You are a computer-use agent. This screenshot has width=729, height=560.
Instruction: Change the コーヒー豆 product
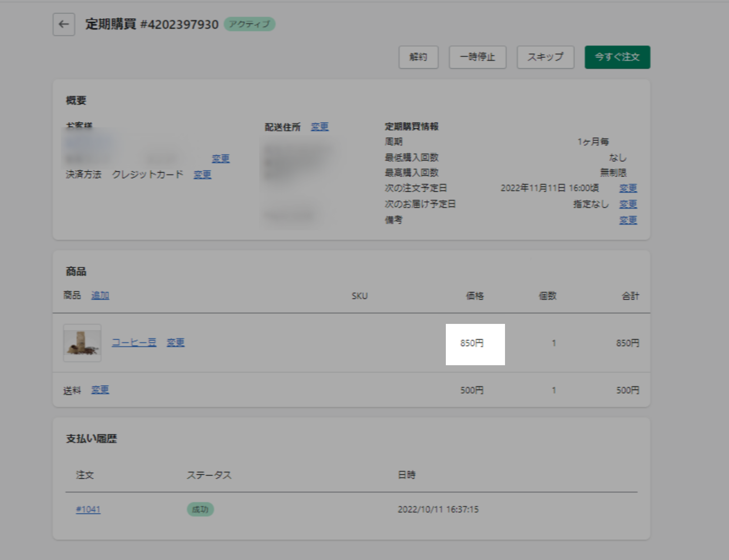click(176, 343)
